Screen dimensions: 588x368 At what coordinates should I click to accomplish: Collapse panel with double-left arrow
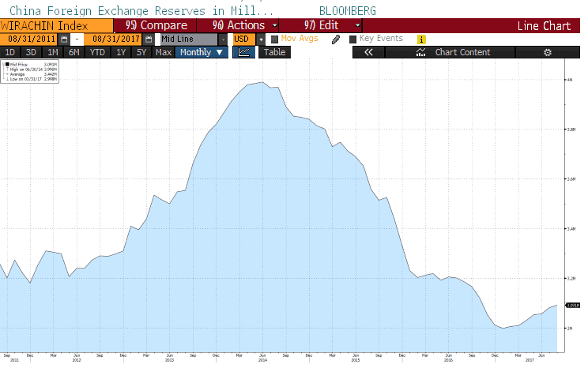click(367, 53)
